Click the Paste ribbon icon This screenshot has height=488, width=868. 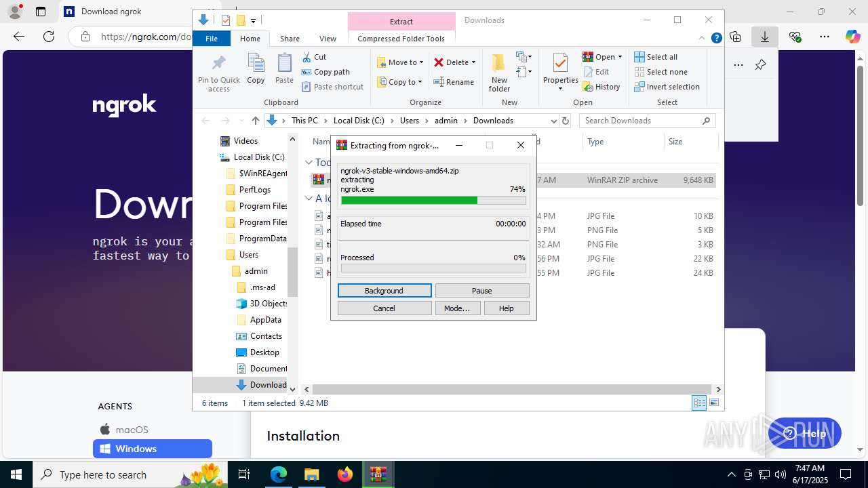[x=284, y=69]
